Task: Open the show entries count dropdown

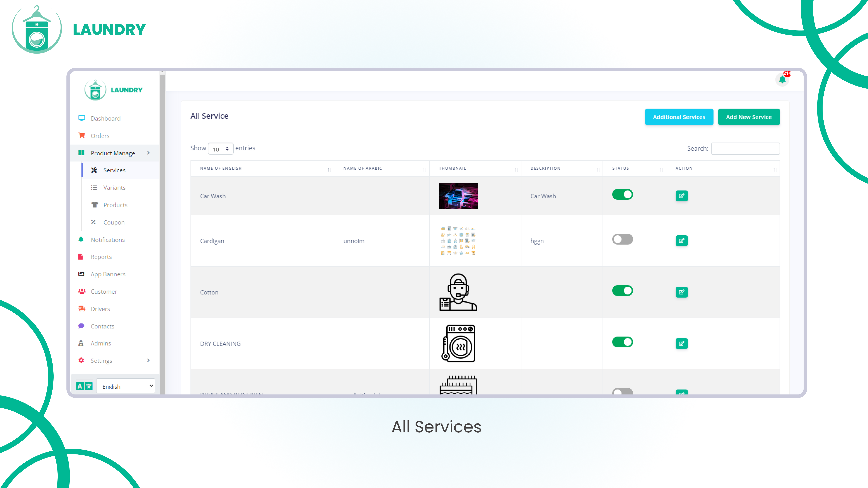Action: (221, 149)
